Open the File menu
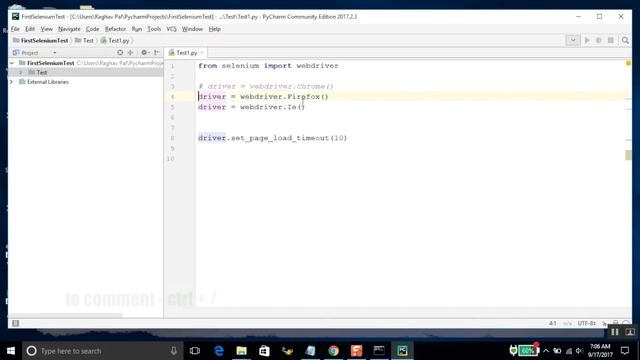 15,29
